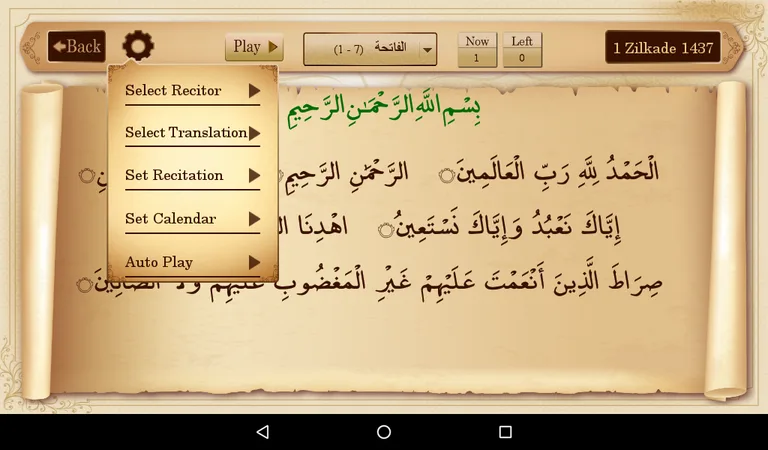Tap Android recent apps icon

click(x=505, y=432)
